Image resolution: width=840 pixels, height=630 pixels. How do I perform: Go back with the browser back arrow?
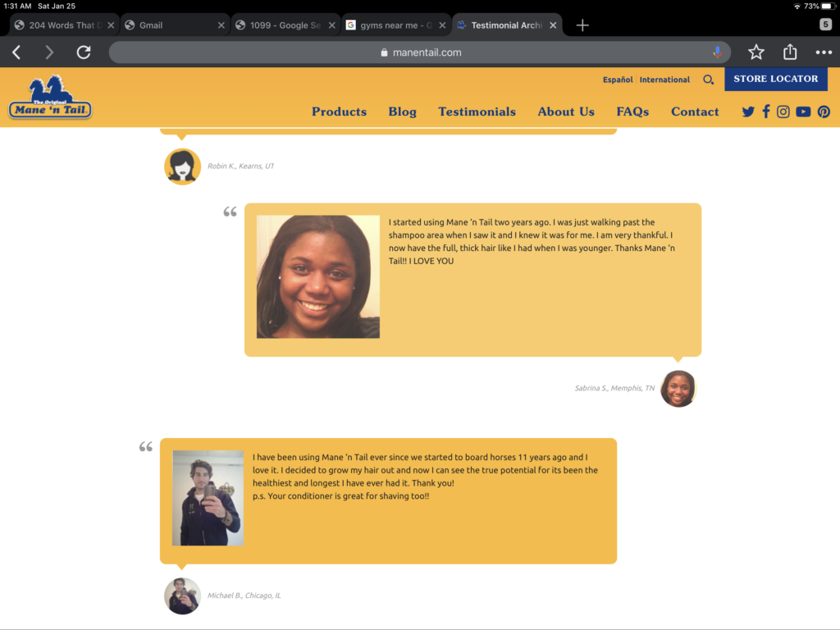point(16,52)
